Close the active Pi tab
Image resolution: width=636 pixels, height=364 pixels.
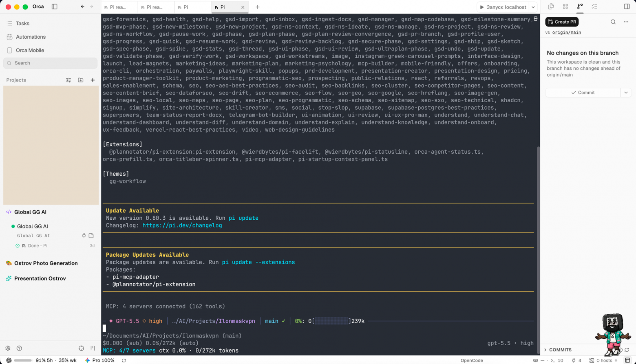pos(243,7)
